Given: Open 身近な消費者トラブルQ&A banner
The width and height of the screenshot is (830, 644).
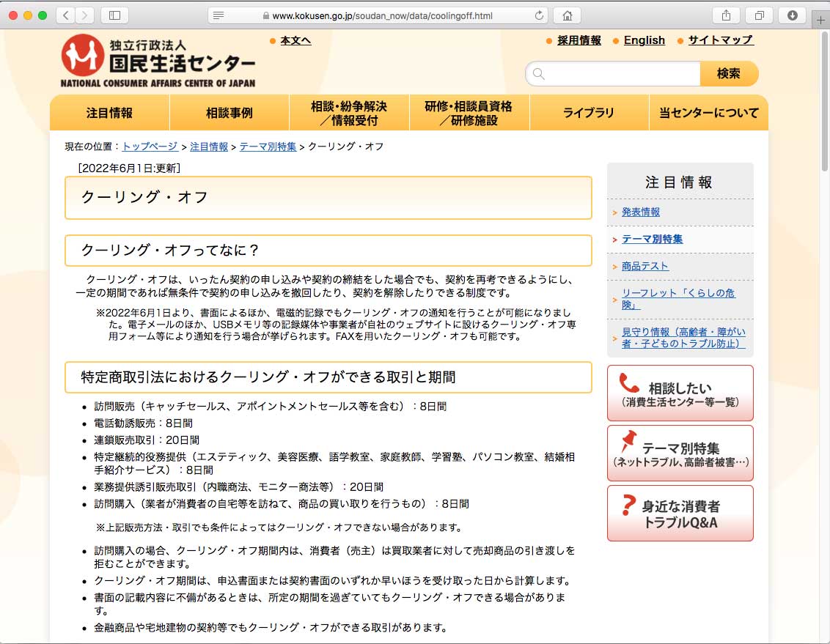Looking at the screenshot, I should point(680,513).
